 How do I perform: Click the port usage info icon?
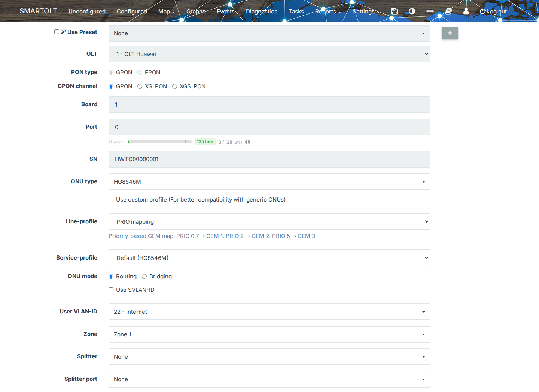pyautogui.click(x=248, y=142)
